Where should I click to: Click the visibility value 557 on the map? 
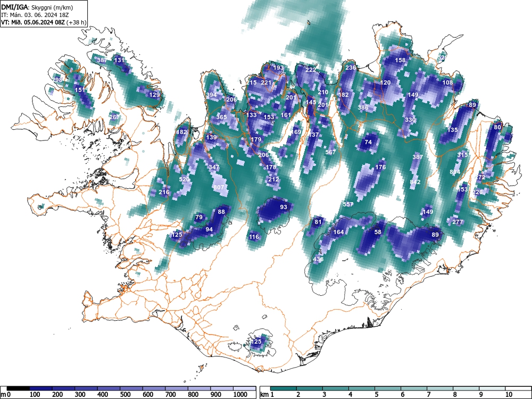(348, 204)
